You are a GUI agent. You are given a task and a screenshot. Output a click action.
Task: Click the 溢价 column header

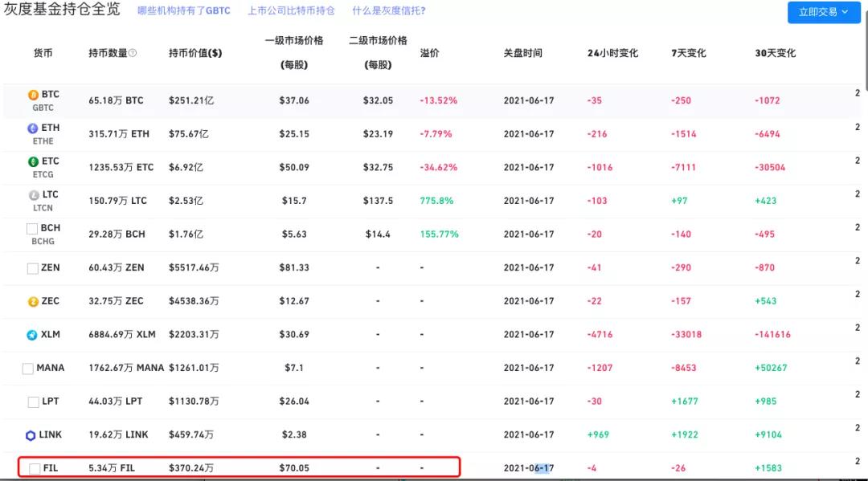(429, 53)
